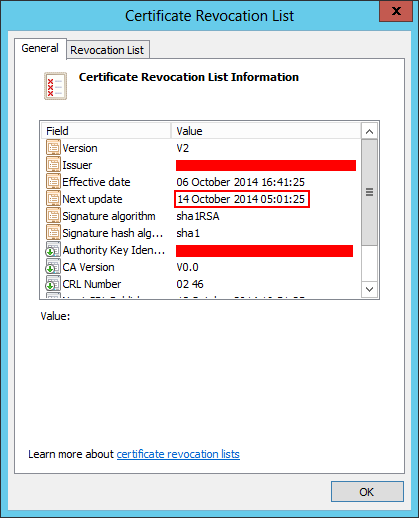Viewport: 419px width, 518px height.
Task: Click the scrollbar down arrow
Action: point(369,289)
